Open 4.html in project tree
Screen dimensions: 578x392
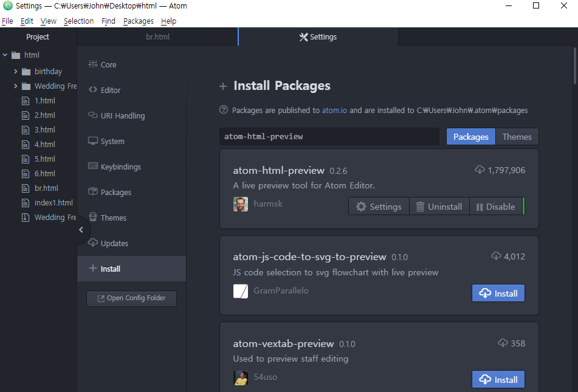pyautogui.click(x=38, y=144)
